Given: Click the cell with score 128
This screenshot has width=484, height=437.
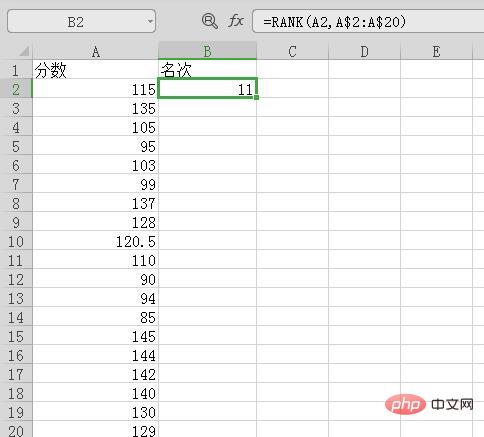Looking at the screenshot, I should (95, 222).
